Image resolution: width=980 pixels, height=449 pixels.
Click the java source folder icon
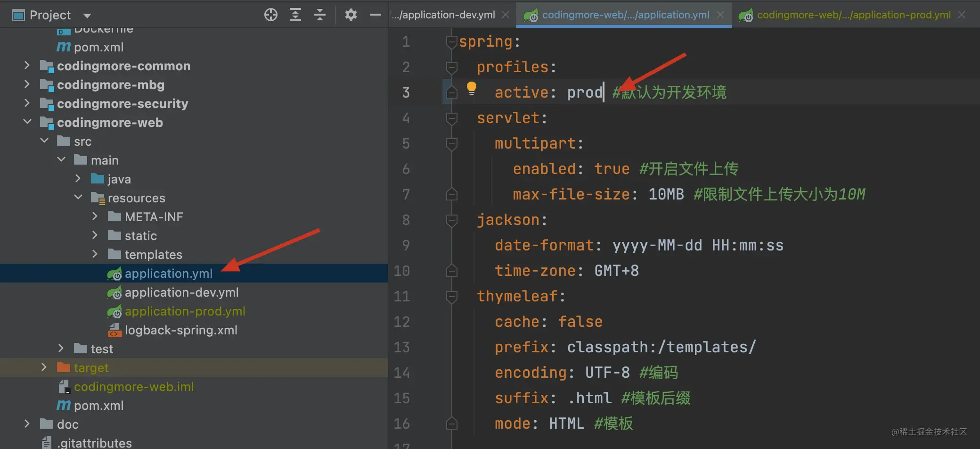[x=97, y=178]
